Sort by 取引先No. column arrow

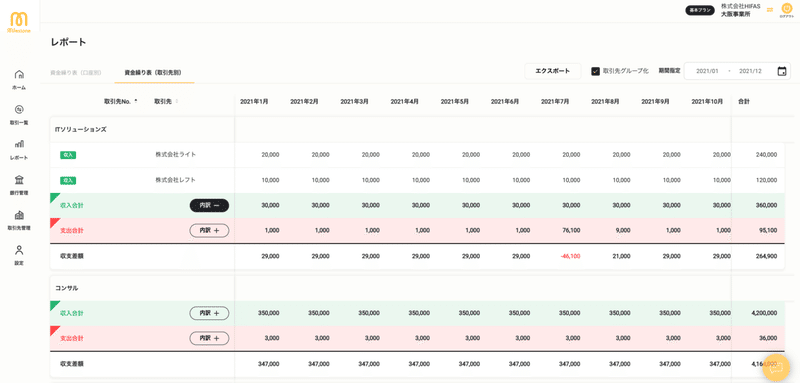click(x=136, y=101)
